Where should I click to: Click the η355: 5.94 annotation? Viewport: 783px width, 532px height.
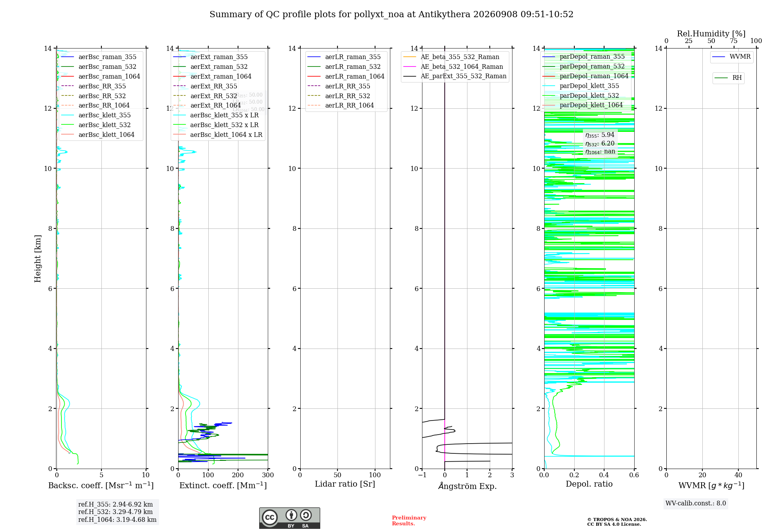(x=600, y=135)
